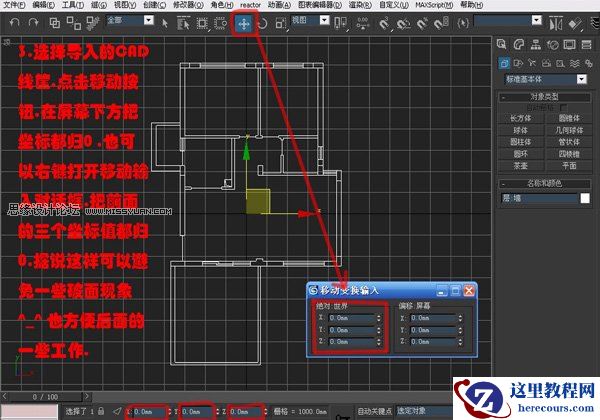Open the Modify panel tab icon
The image size is (600, 420).
point(518,45)
